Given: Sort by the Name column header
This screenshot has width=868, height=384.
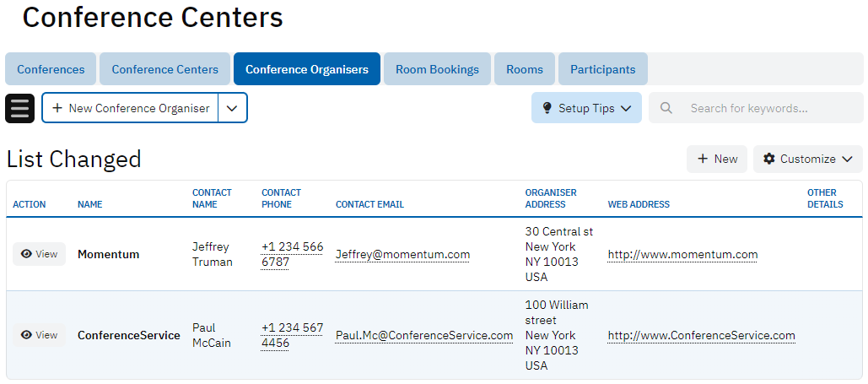Looking at the screenshot, I should pos(89,204).
